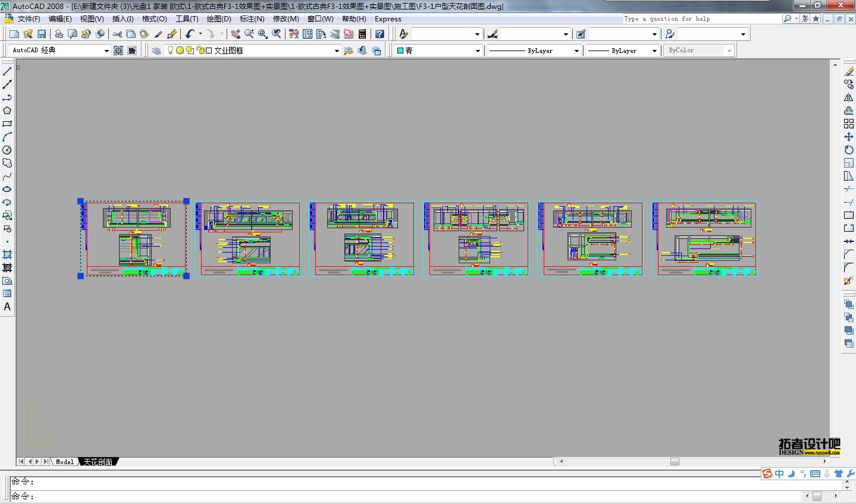Screen dimensions: 856x504
Task: Open the text style dropdown
Action: pyautogui.click(x=446, y=34)
